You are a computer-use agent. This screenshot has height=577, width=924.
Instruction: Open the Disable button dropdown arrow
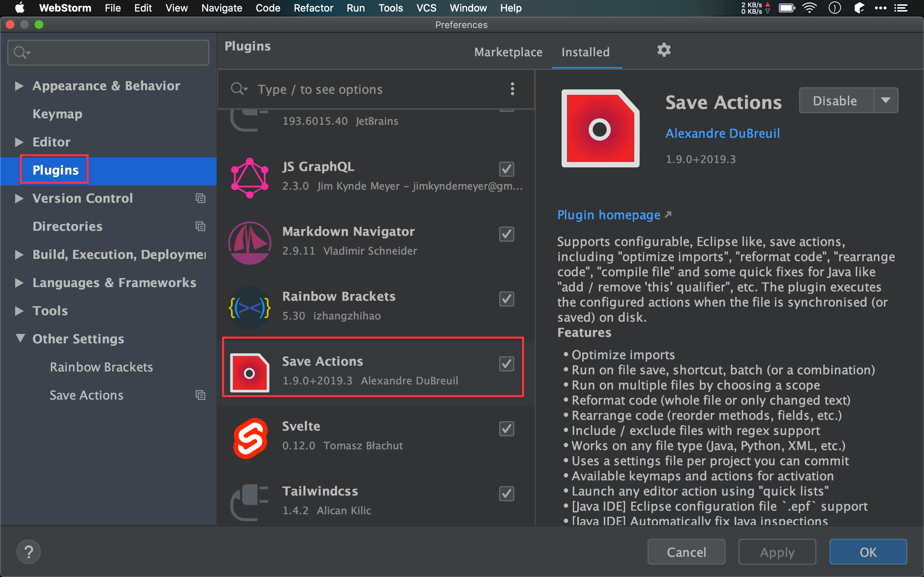(x=886, y=101)
